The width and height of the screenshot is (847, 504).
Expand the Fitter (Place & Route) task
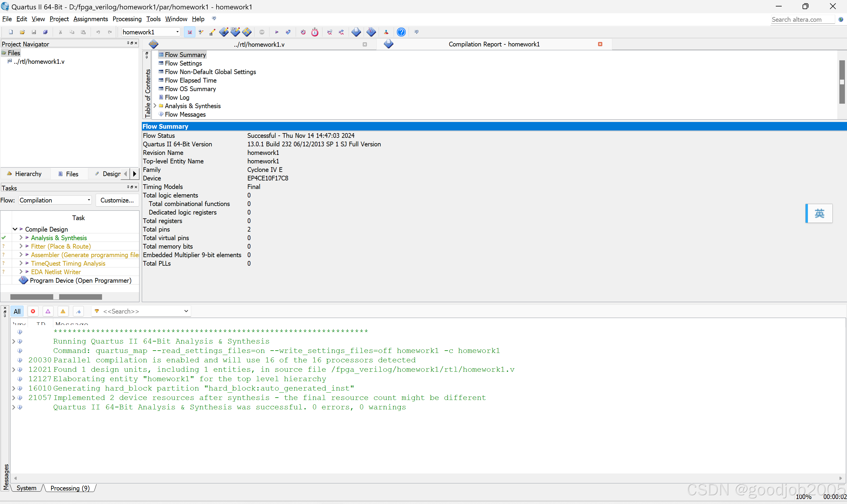pos(21,246)
